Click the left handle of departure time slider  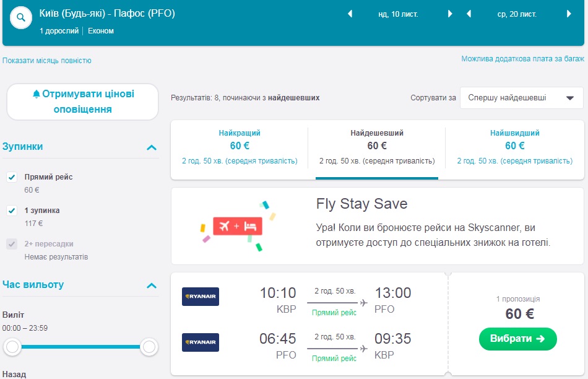pyautogui.click(x=13, y=347)
